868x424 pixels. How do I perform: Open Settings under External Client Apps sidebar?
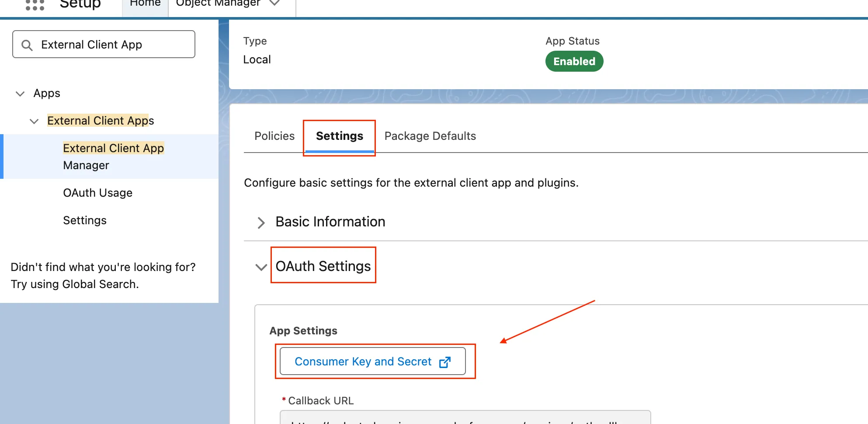pyautogui.click(x=85, y=220)
